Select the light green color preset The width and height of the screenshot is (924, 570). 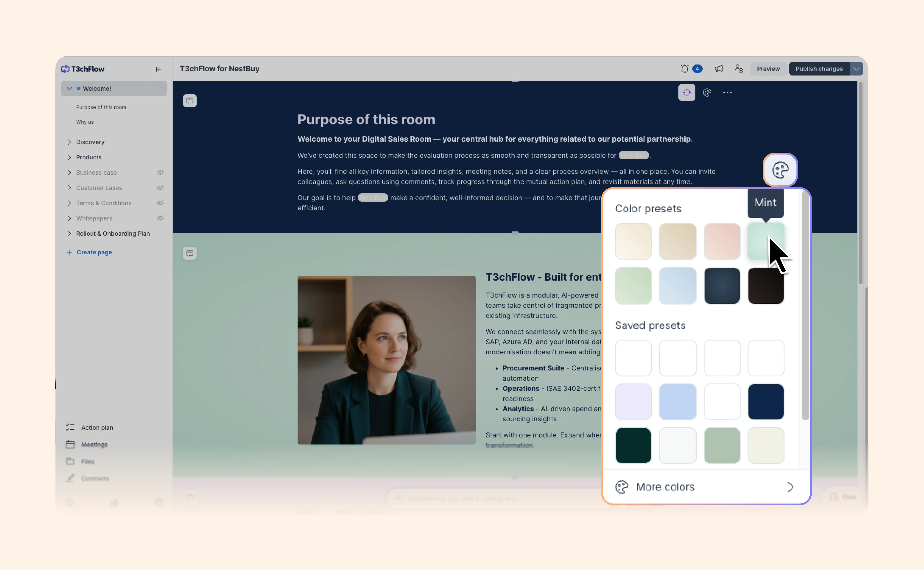(633, 286)
